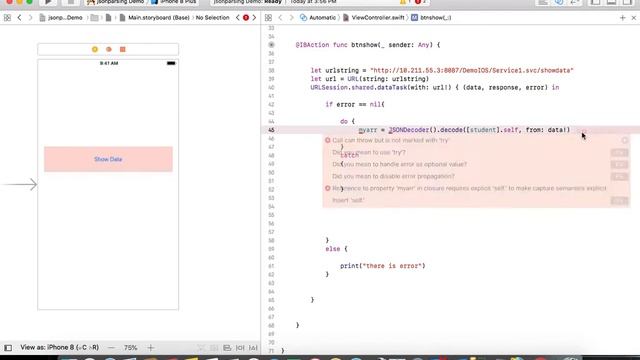Dismiss the error popup with its top-right button
Screen dimensions: 640x360
tap(625, 140)
